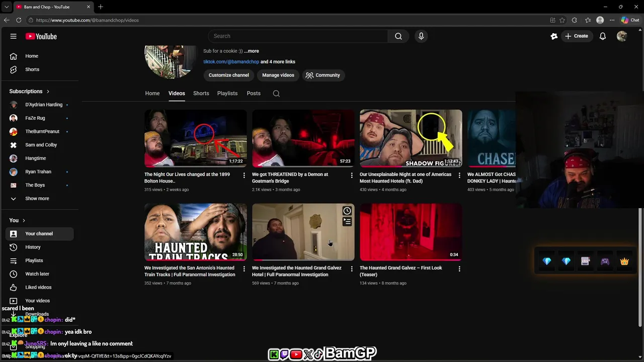Open the 1899 Bolton House video thumbnail
Viewport: 644px width, 362px height.
(x=196, y=138)
